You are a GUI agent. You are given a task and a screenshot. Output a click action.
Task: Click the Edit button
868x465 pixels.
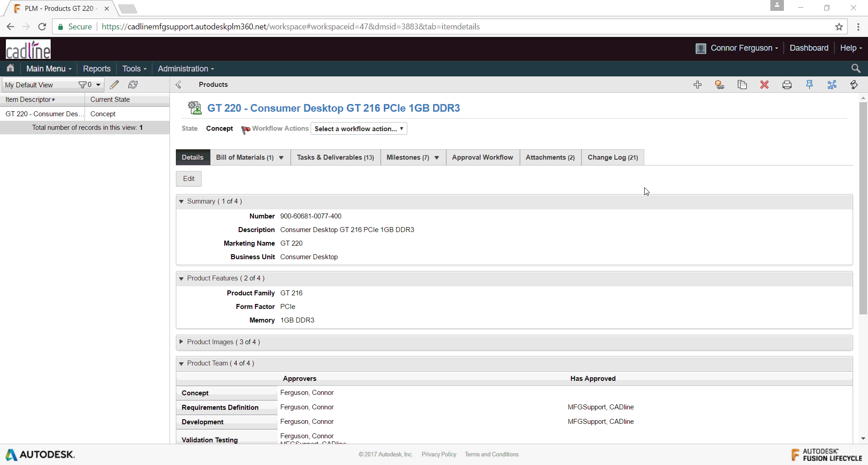tap(189, 179)
